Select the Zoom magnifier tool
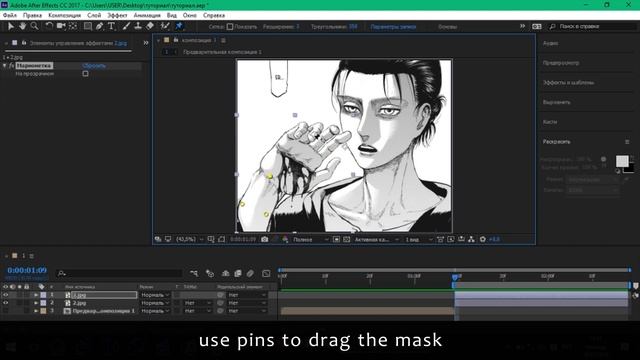640x360 pixels. point(35,26)
